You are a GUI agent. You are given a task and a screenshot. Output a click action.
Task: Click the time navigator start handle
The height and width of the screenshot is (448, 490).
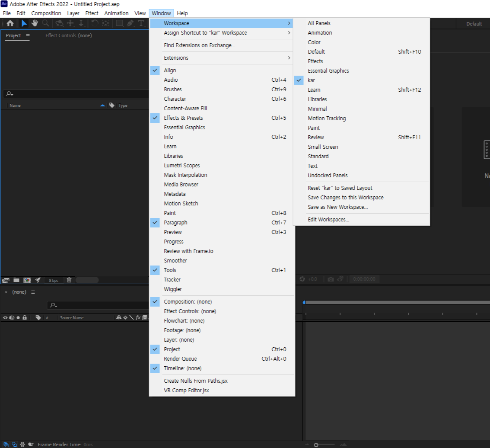(304, 302)
